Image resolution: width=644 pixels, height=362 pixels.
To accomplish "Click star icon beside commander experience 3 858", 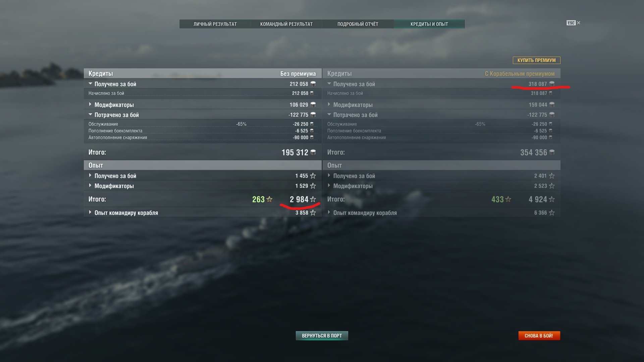I will pyautogui.click(x=313, y=213).
